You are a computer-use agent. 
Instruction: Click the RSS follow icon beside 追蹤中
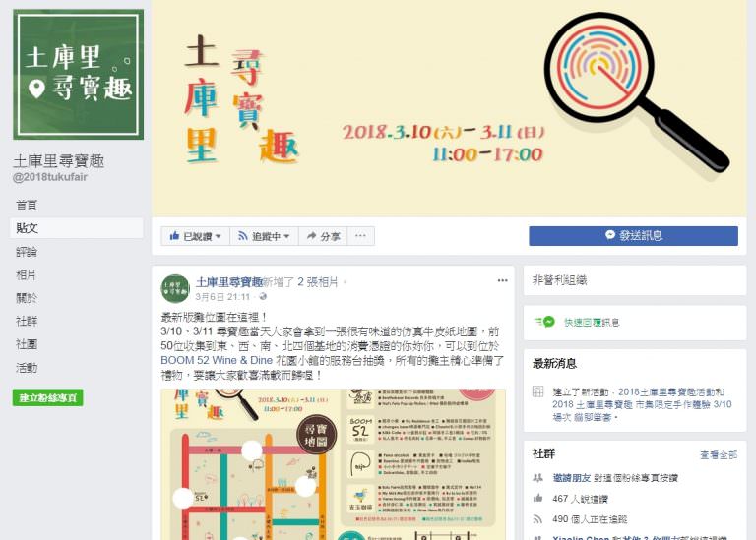click(242, 236)
